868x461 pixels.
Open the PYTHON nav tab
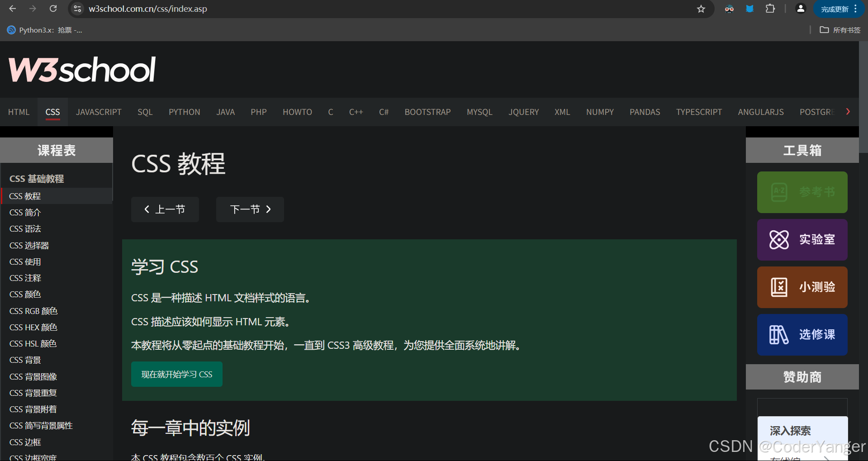point(184,112)
